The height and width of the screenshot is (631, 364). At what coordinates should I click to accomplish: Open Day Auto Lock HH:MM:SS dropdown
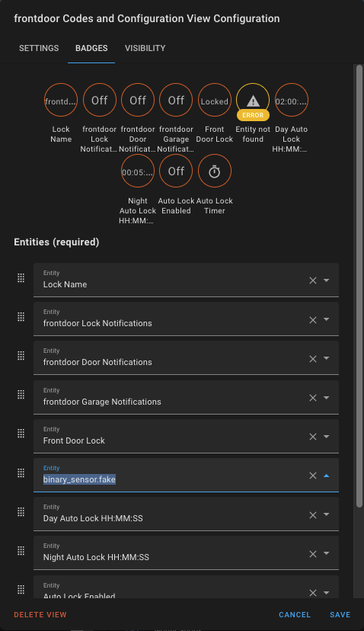coord(326,514)
